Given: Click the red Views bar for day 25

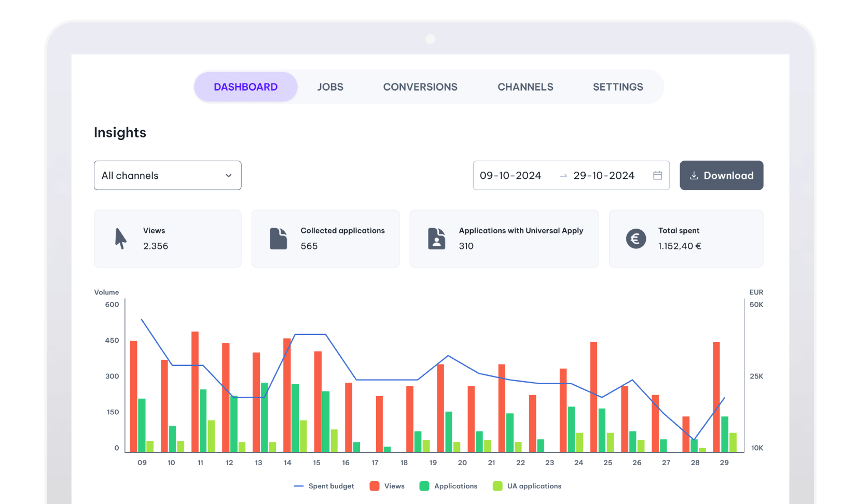Looking at the screenshot, I should (593, 397).
